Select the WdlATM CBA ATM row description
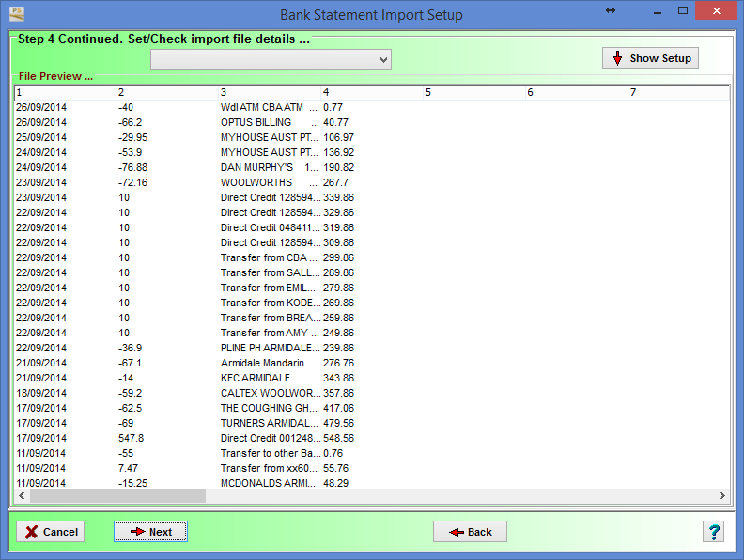 click(269, 107)
